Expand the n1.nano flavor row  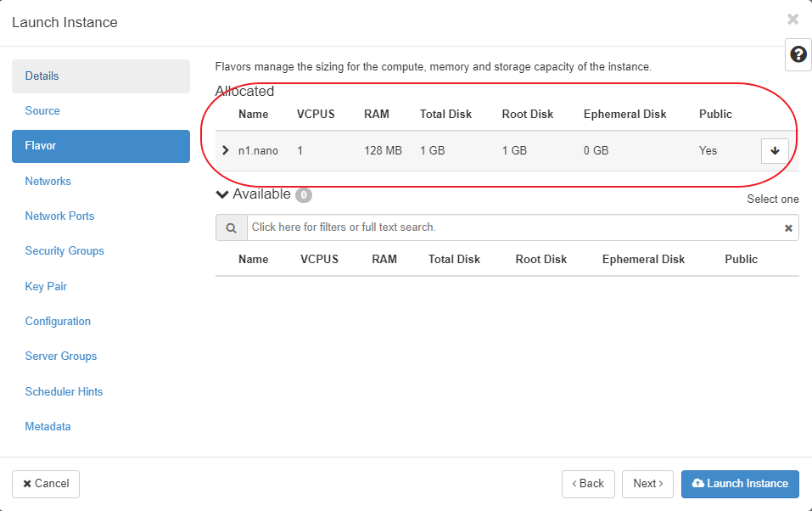[226, 150]
